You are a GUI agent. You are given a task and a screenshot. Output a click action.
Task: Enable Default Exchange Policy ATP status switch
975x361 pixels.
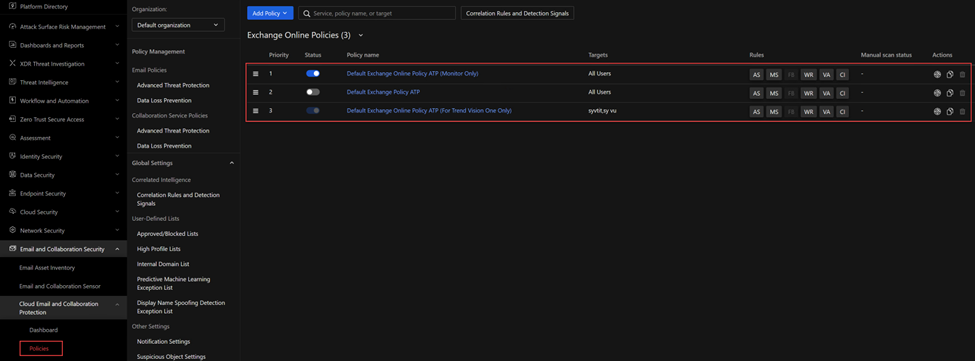point(313,92)
